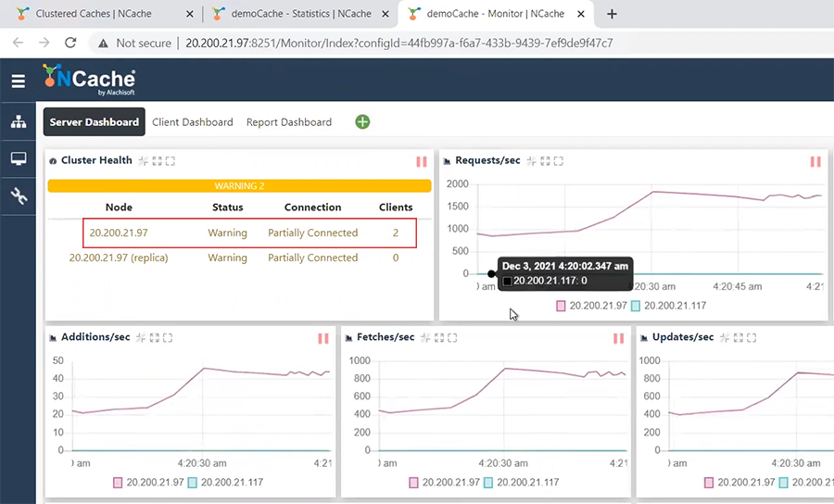834x504 pixels.
Task: Pause the Cluster Health panel
Action: tap(422, 161)
